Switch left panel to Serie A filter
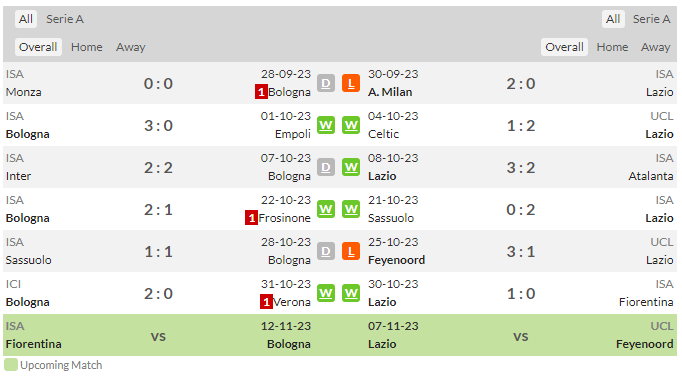 tap(65, 19)
